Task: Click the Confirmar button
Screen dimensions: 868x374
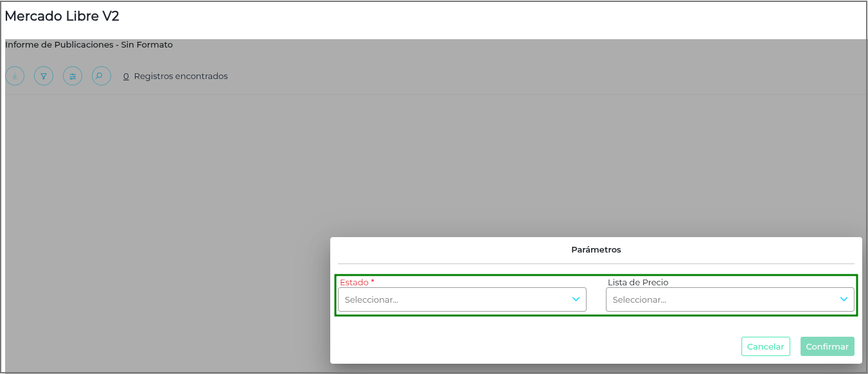Action: coord(828,346)
